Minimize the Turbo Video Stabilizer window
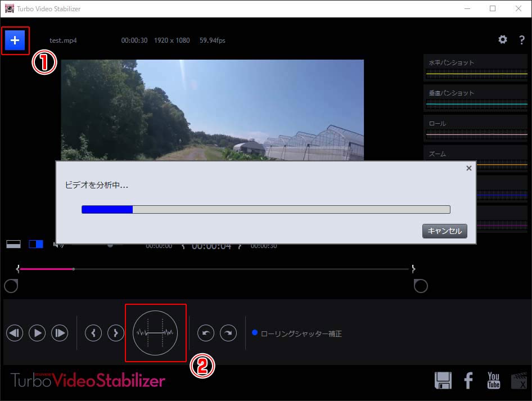The height and width of the screenshot is (401, 532). [x=467, y=8]
